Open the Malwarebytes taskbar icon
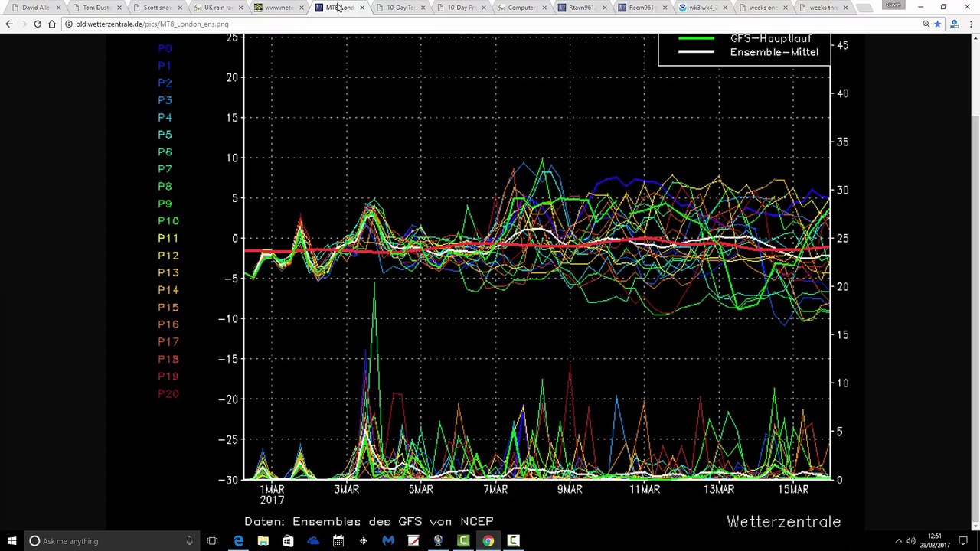The image size is (980, 551). pyautogui.click(x=388, y=541)
